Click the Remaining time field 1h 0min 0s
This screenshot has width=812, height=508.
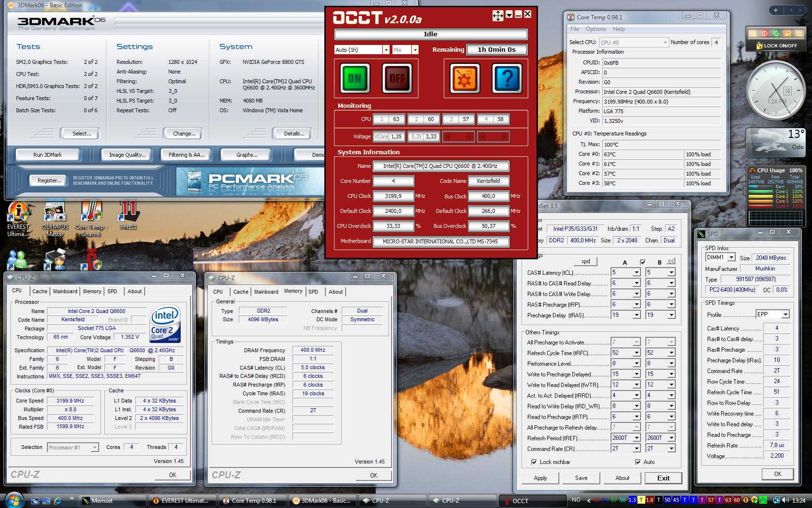tap(496, 49)
